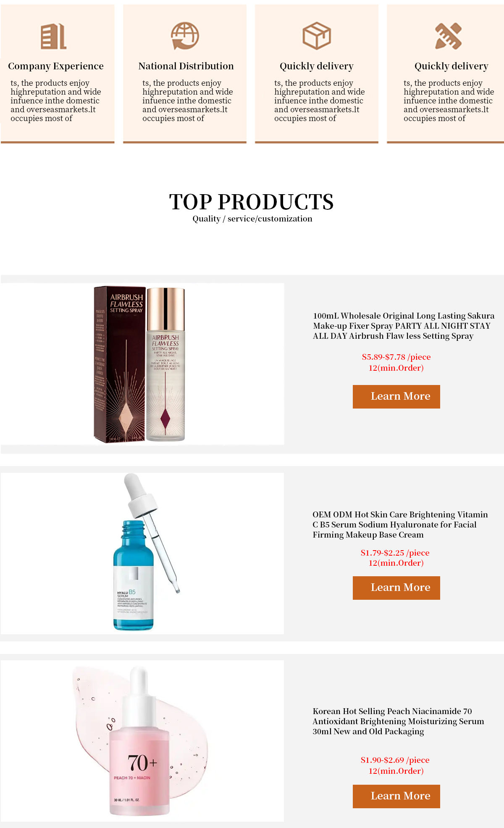Click Learn More for Airbrush setting spray
The image size is (504, 828).
pos(396,396)
